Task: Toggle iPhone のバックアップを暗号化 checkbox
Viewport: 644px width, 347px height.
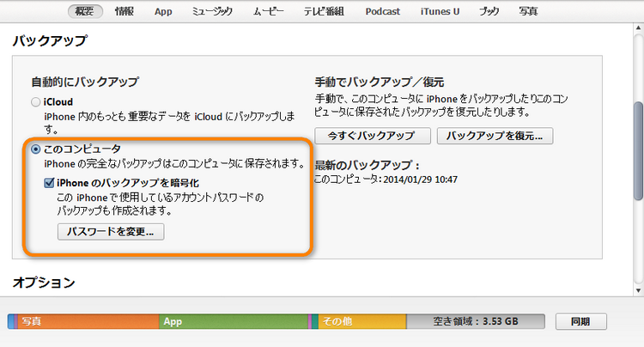Action: [x=49, y=183]
